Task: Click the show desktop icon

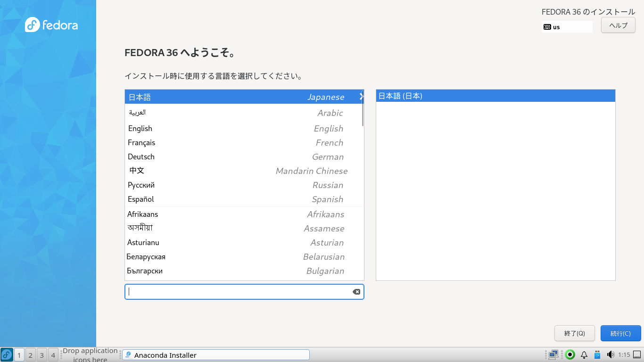Action: (637, 354)
